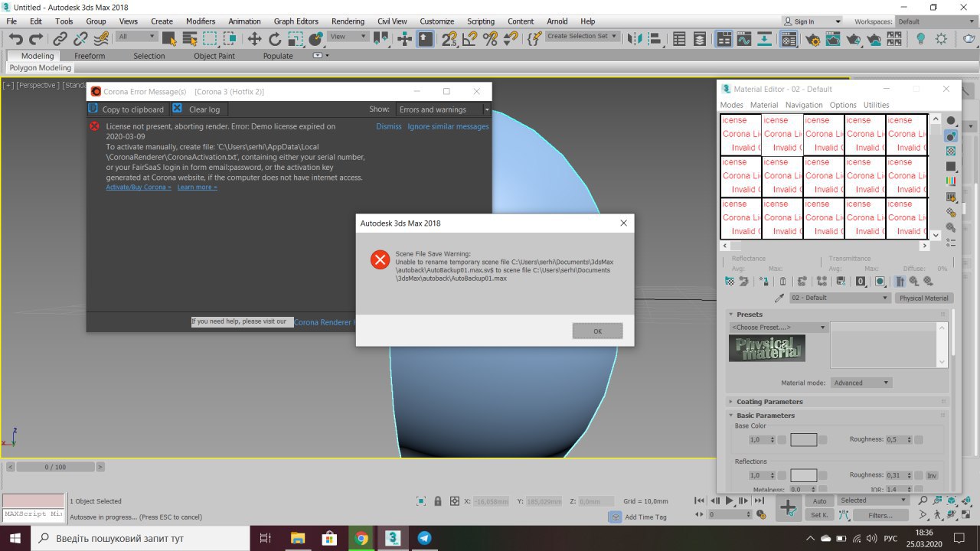Toggle Keyboard Shortcut Override button
980x551 pixels.
point(426,38)
